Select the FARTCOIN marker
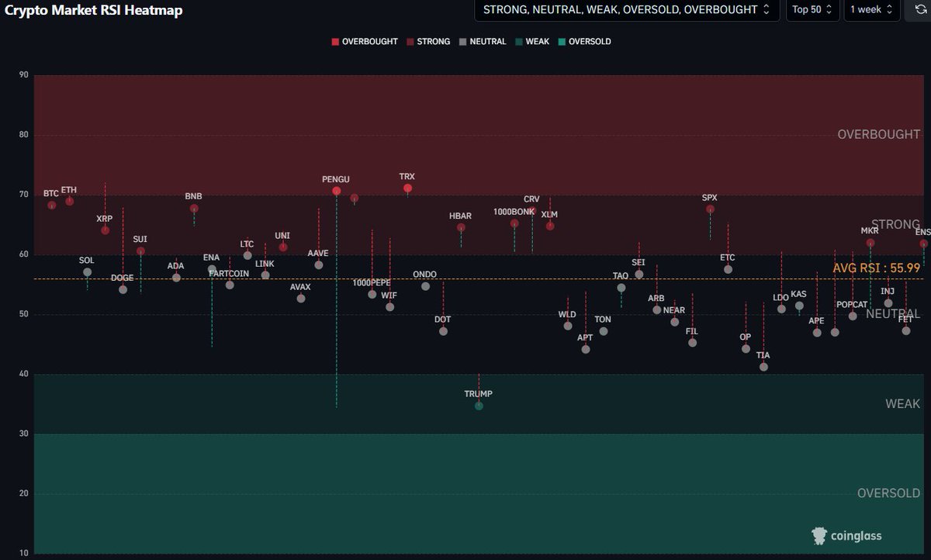The height and width of the screenshot is (560, 931). (x=230, y=285)
